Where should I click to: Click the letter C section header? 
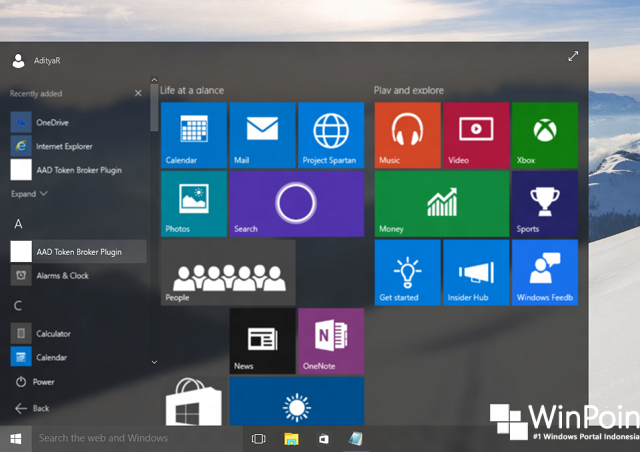point(18,305)
